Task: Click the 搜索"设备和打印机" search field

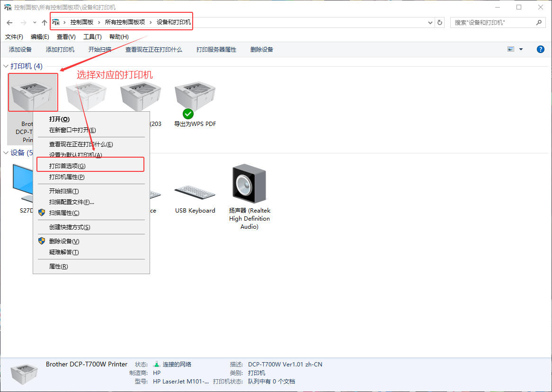Action: click(492, 22)
